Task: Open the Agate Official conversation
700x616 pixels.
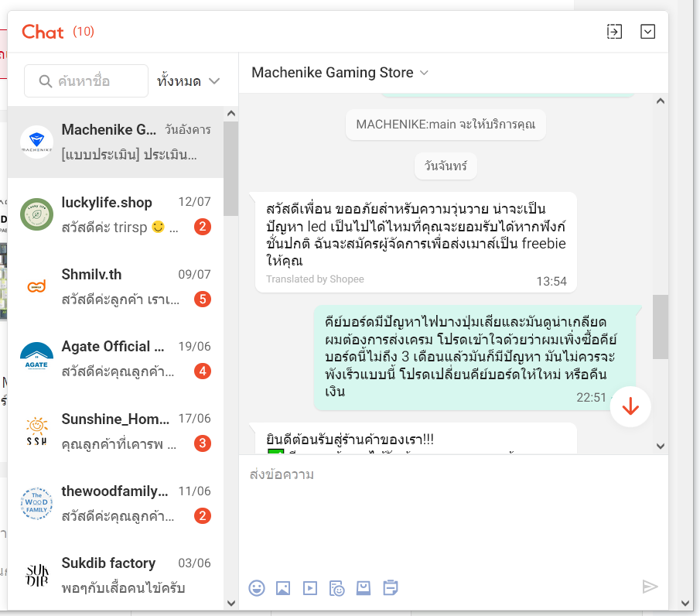Action: tap(115, 359)
